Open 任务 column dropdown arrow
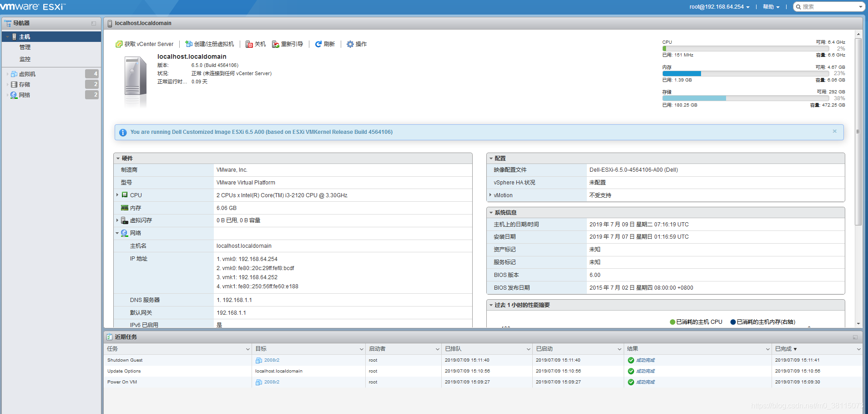This screenshot has width=868, height=414. point(248,349)
